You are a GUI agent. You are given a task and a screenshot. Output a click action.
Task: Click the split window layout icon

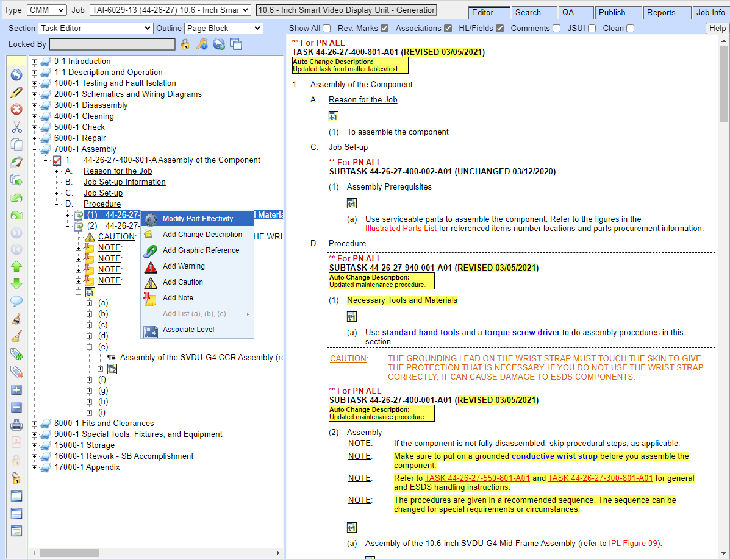(16, 514)
